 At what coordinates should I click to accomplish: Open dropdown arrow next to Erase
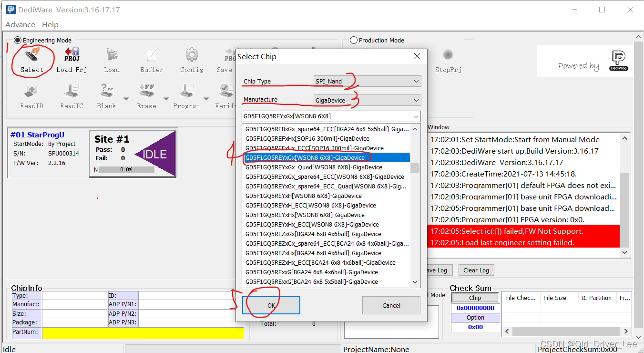click(x=166, y=99)
